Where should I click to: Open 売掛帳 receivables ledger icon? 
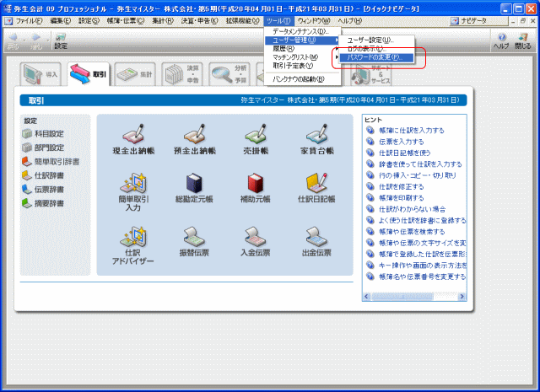tap(256, 139)
